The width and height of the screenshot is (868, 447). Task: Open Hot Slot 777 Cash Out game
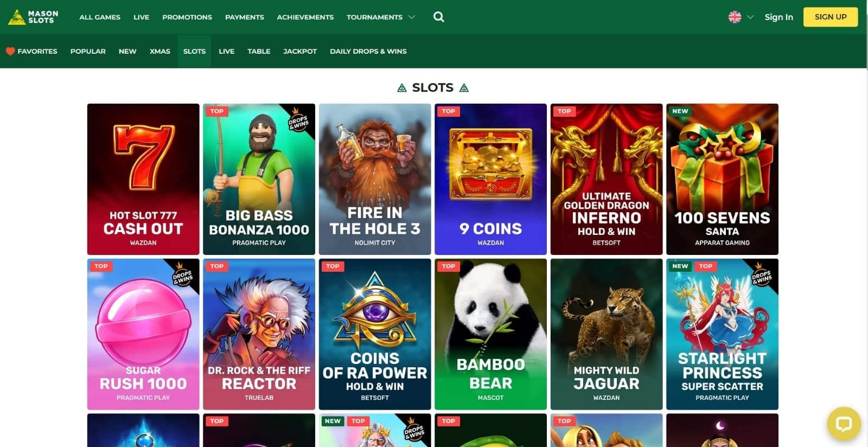(x=143, y=179)
